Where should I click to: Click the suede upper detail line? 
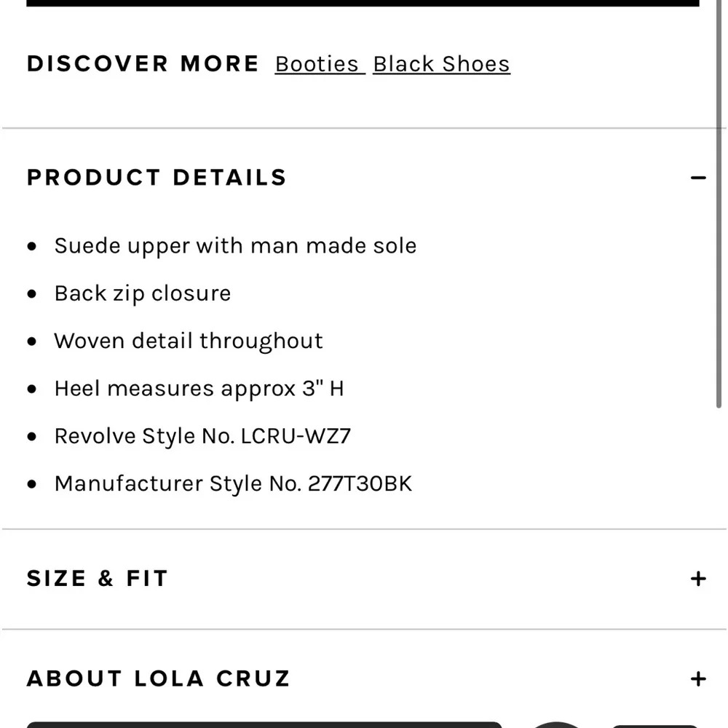[x=235, y=246]
